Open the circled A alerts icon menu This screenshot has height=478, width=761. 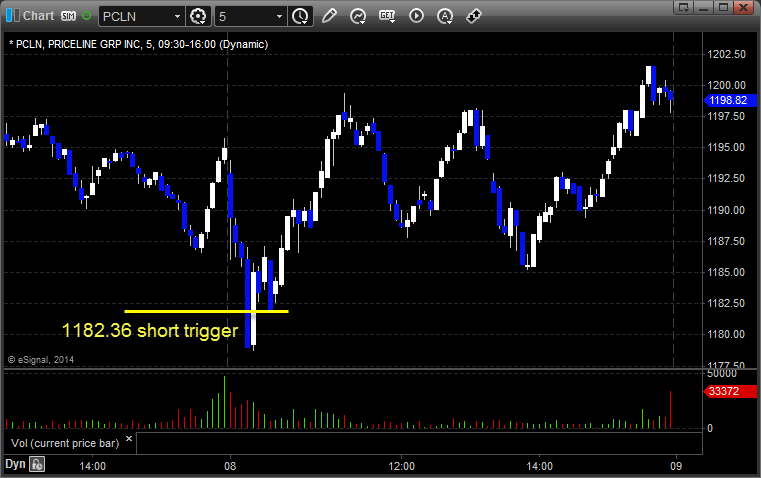pos(445,16)
